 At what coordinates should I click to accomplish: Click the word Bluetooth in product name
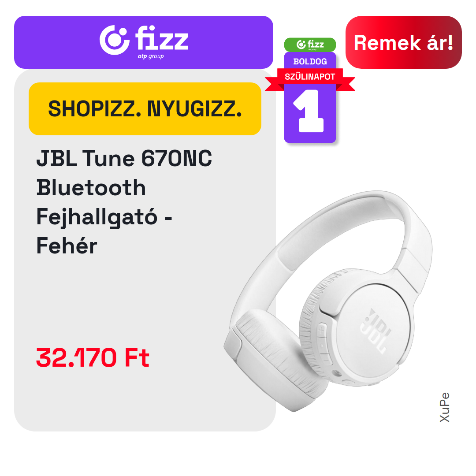(x=91, y=187)
